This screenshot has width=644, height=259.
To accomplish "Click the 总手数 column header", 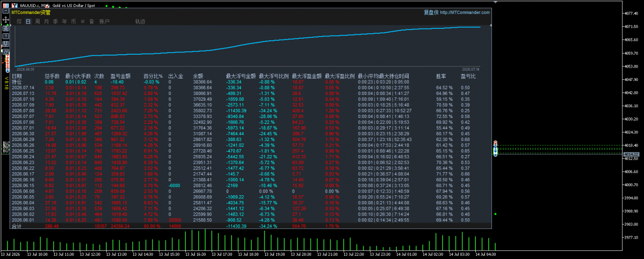I will 52,76.
